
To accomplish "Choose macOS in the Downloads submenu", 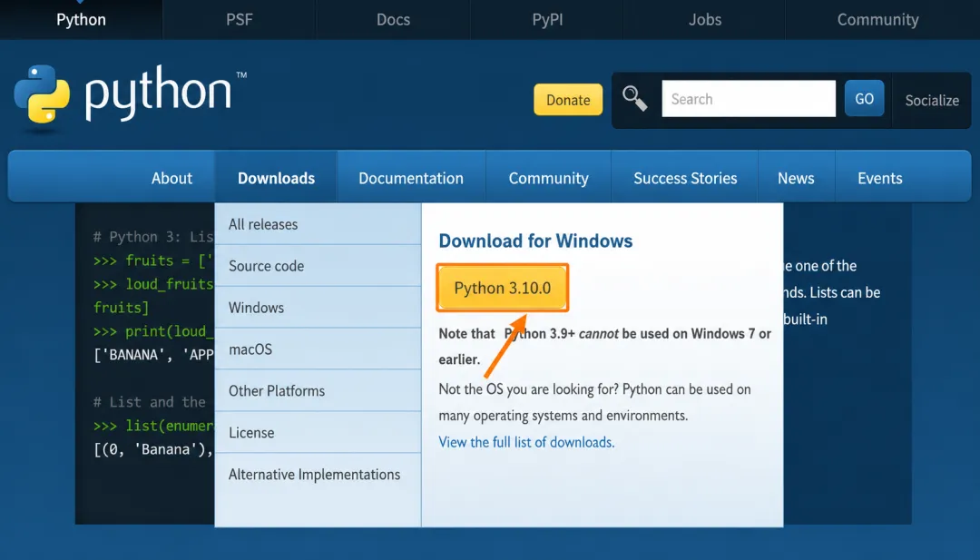I will tap(318, 349).
